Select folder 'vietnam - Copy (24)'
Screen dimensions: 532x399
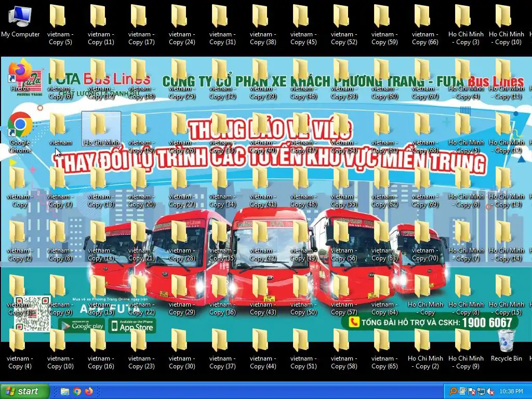pyautogui.click(x=182, y=25)
